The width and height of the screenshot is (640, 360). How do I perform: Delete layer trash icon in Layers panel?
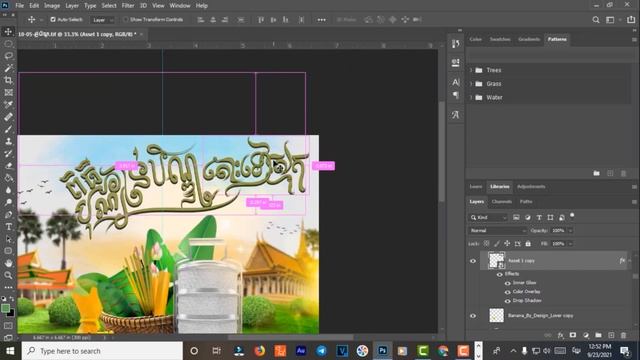point(623,335)
